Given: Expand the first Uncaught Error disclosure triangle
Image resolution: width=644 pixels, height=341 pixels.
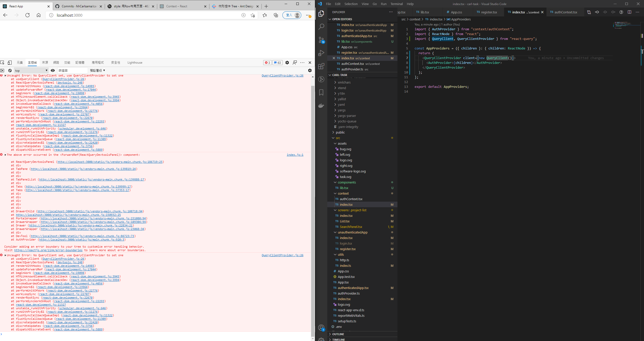Looking at the screenshot, I should (5, 75).
